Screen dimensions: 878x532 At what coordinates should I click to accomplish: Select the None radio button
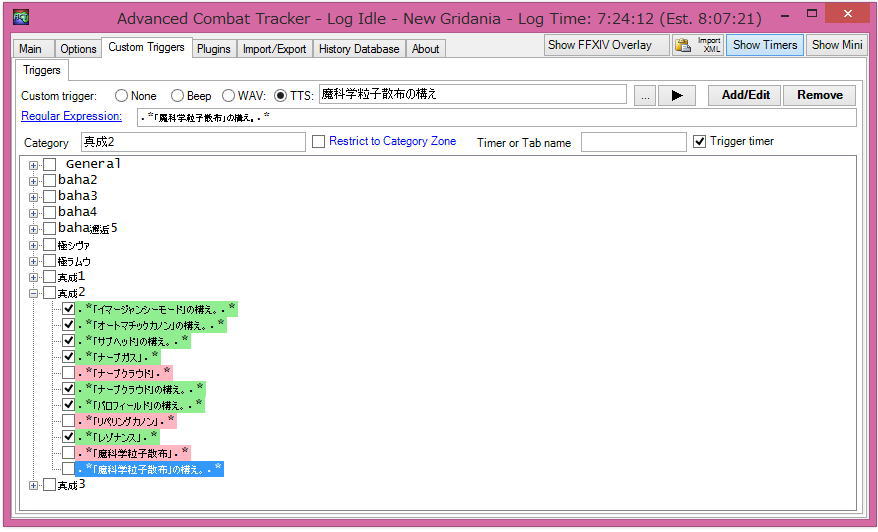coord(121,96)
